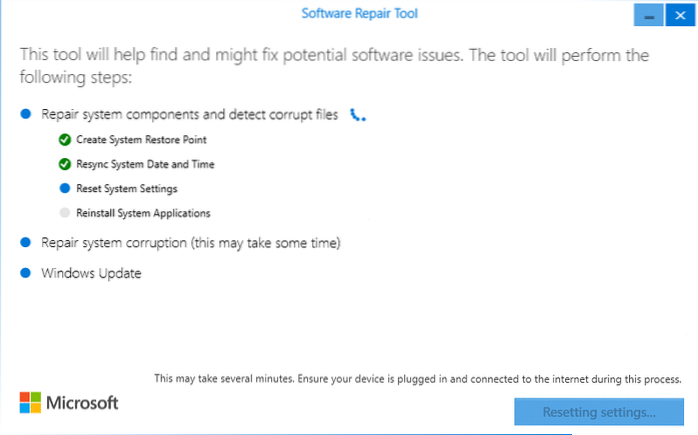Click the Repair system corruption step text
Image resolution: width=698 pixels, height=435 pixels.
click(191, 243)
